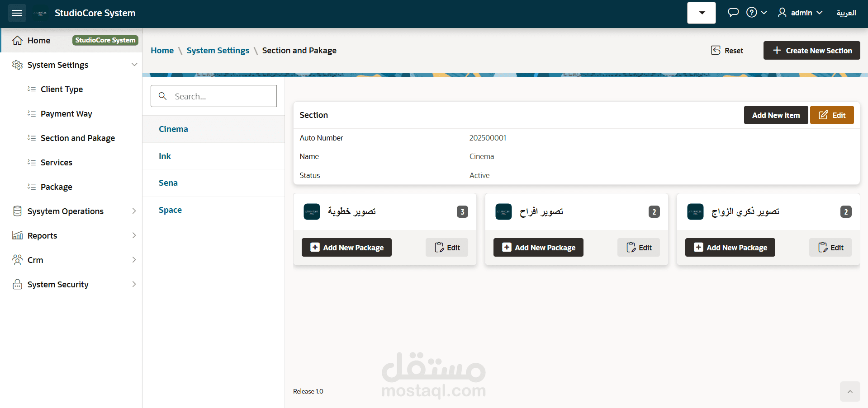Expand the Reports menu

pos(134,235)
